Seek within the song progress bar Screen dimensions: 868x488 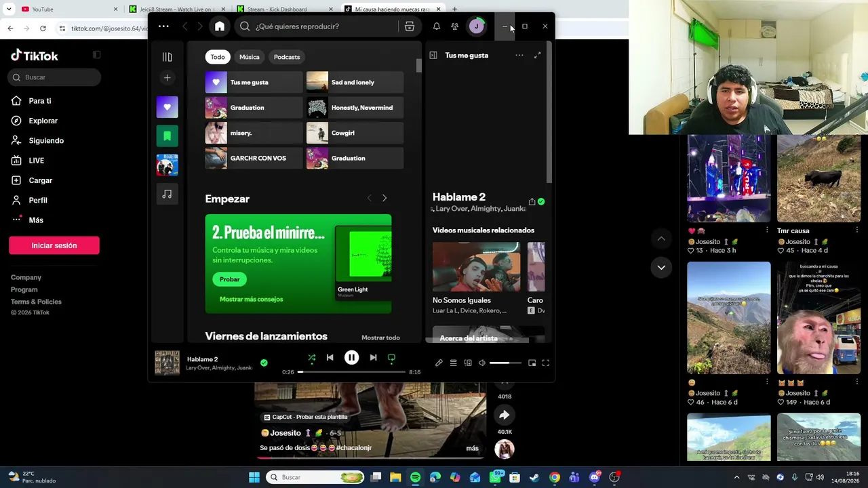pos(351,372)
